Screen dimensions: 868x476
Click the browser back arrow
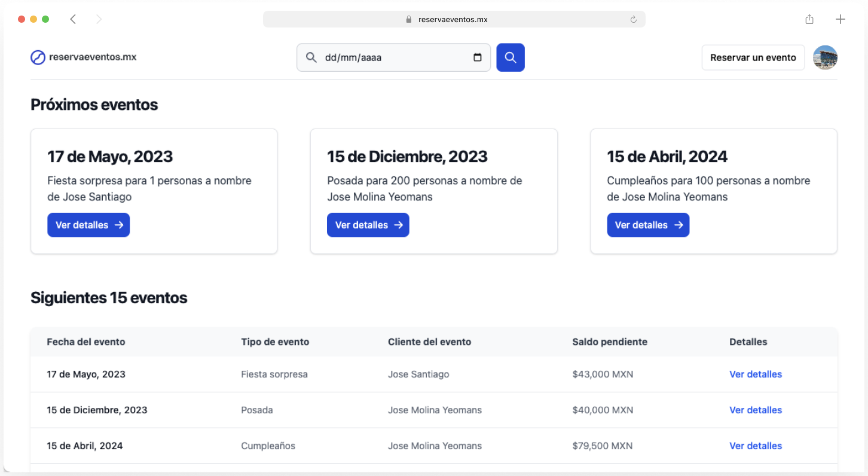(x=73, y=19)
